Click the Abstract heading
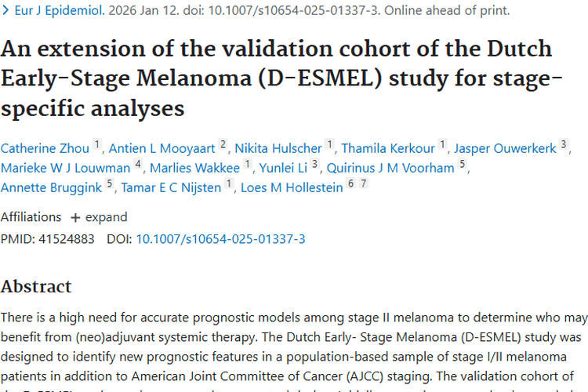 (x=36, y=286)
